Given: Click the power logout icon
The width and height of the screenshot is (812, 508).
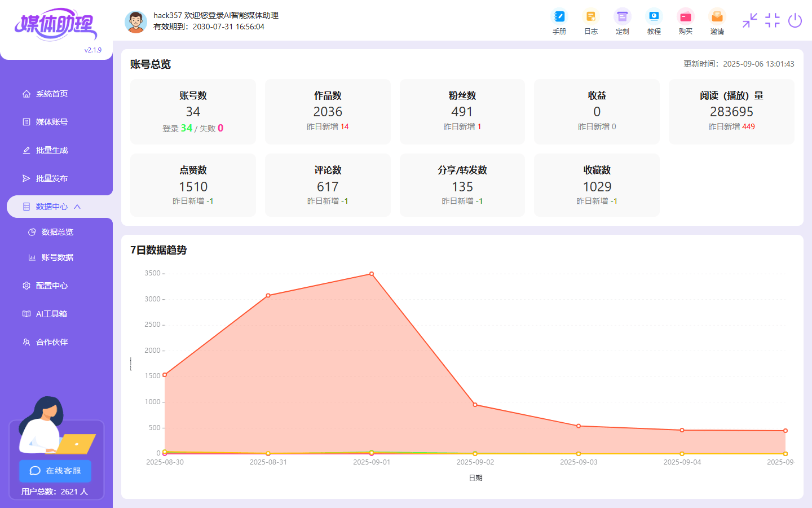Looking at the screenshot, I should pos(795,21).
